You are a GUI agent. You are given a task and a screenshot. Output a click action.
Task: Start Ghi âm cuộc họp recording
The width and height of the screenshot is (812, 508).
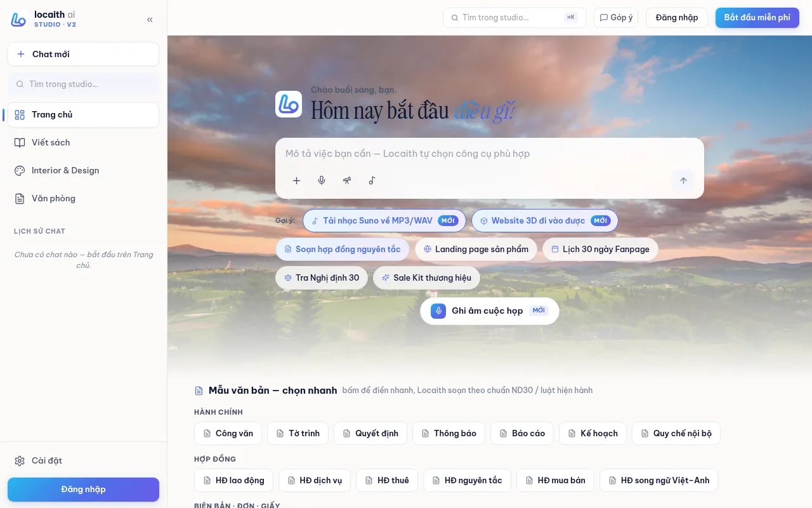(490, 311)
